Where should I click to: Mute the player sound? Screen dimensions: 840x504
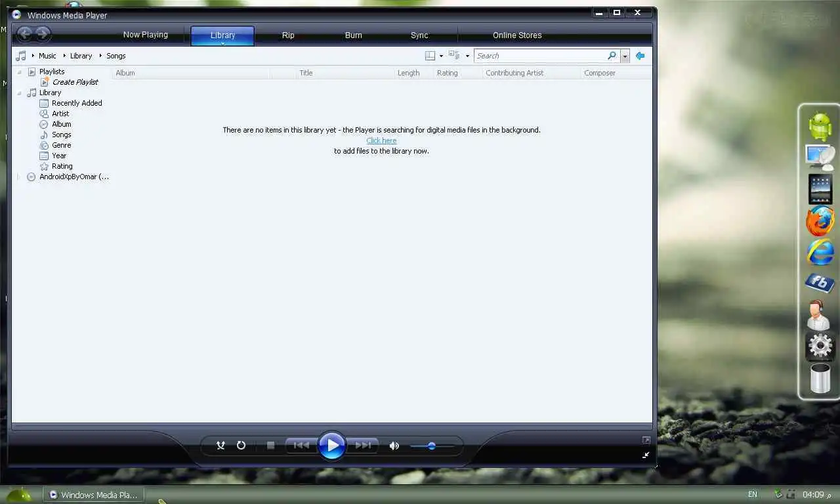(394, 446)
